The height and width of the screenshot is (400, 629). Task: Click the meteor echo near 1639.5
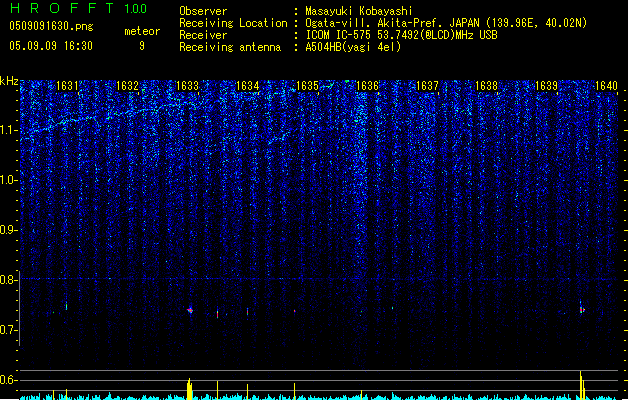(x=581, y=308)
